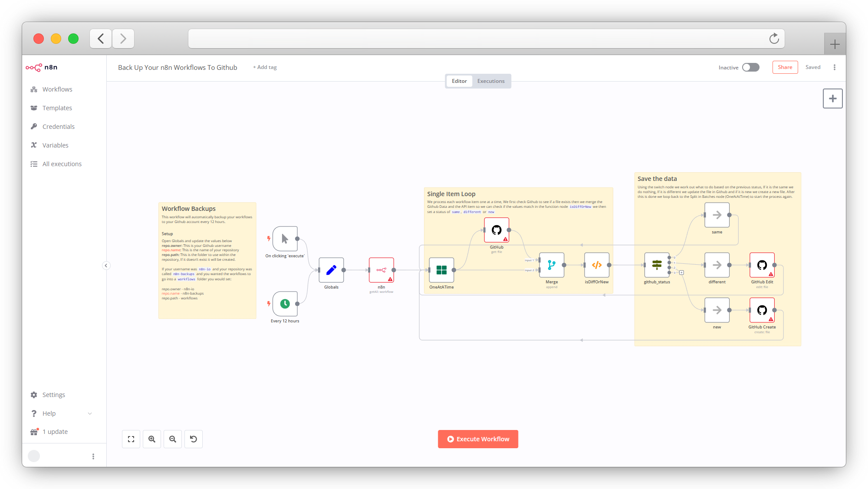Click the fit-to-view canvas button

[x=131, y=439]
